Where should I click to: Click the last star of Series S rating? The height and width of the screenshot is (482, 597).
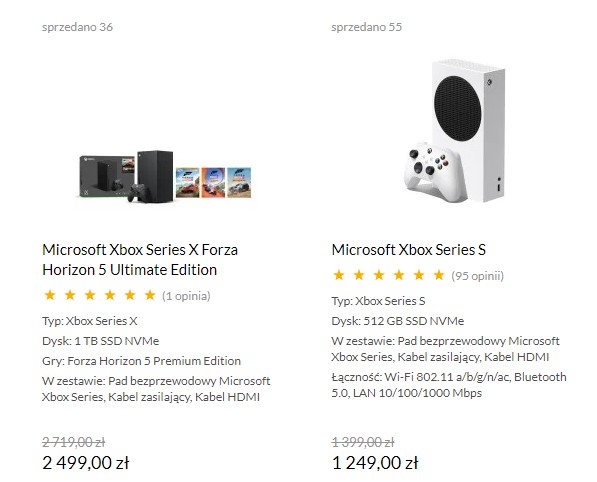pos(439,275)
